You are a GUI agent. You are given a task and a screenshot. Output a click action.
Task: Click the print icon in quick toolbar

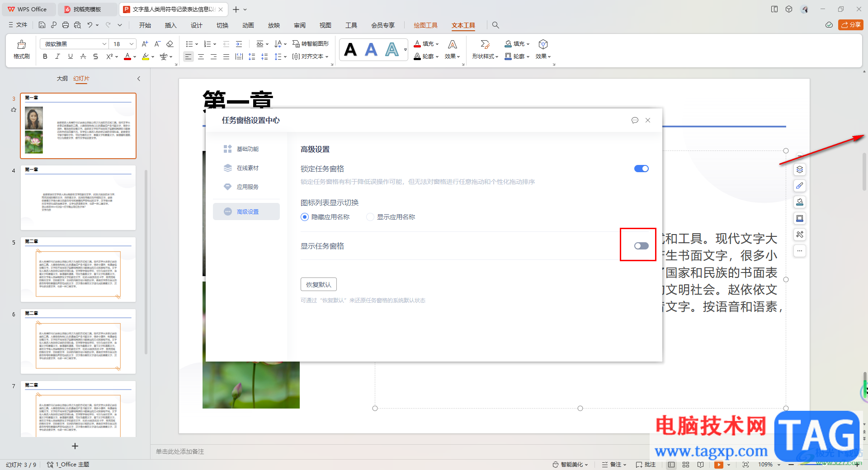(66, 25)
